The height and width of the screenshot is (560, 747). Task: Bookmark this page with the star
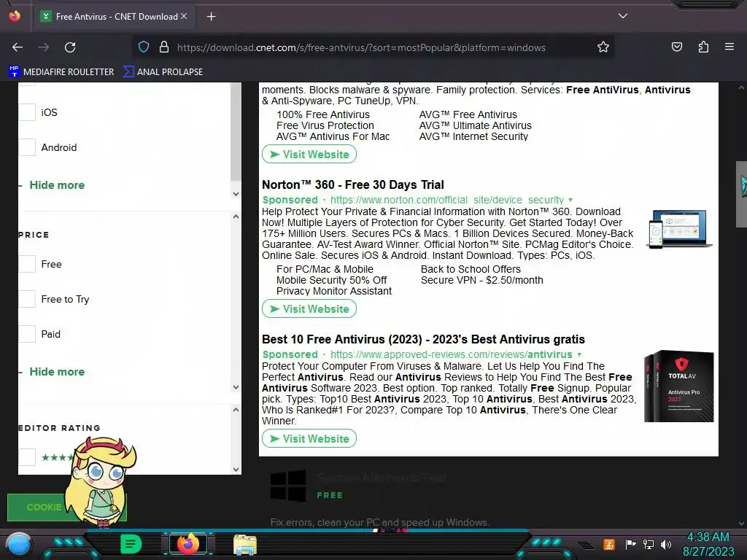coord(603,47)
